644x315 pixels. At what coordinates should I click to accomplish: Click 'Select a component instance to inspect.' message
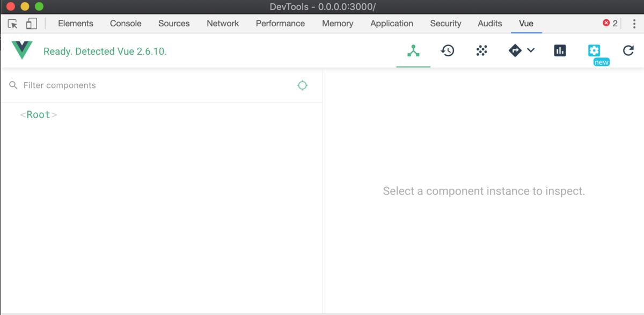tap(484, 191)
